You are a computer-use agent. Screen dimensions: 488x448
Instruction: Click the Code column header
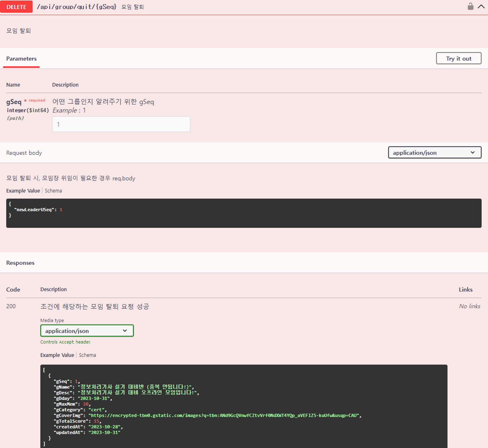click(x=13, y=290)
